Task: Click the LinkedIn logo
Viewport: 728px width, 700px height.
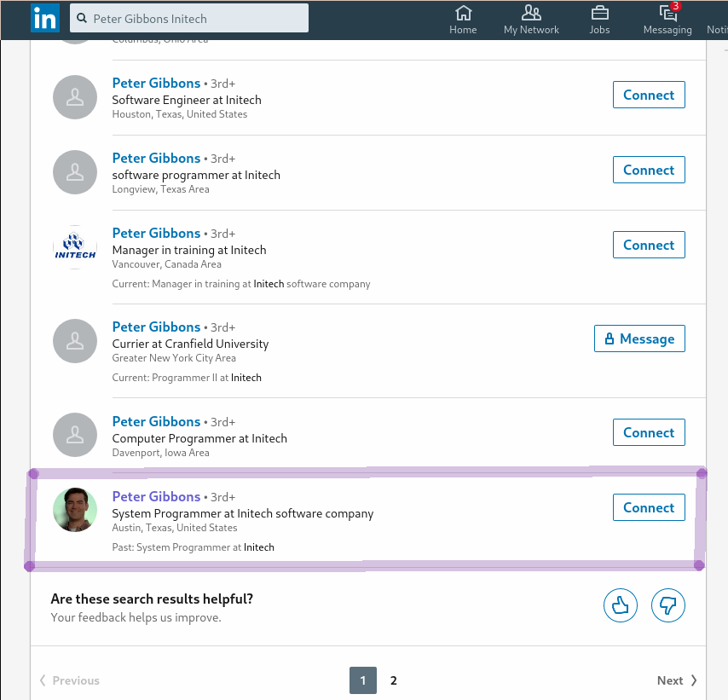Action: [45, 18]
